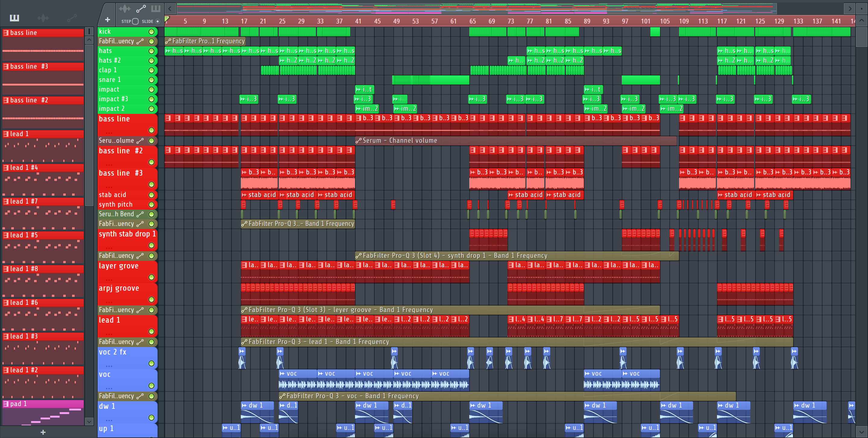Screen dimensions: 868x438
Task: Add a new pattern with the bottom plus
Action: click(x=43, y=432)
